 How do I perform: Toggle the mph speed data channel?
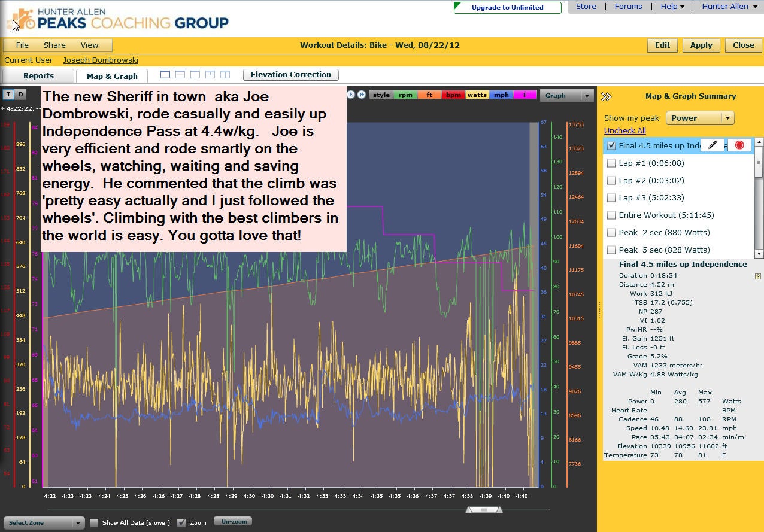501,95
